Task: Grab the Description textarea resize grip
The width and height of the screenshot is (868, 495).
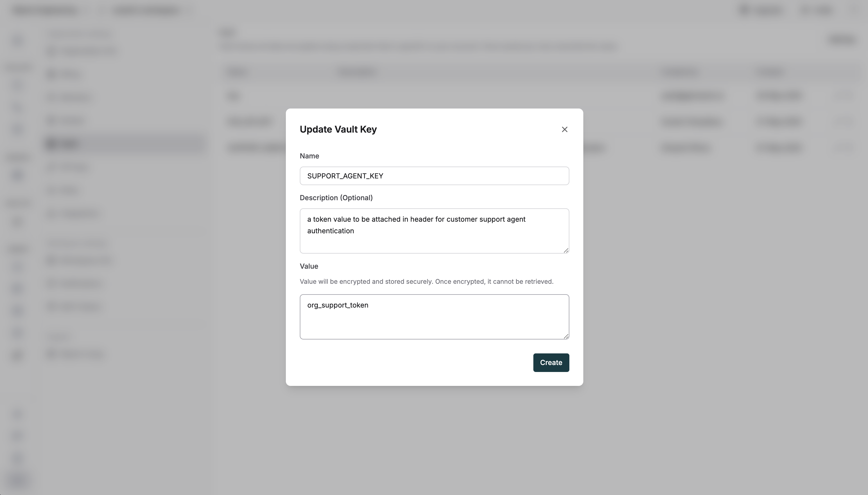Action: (x=566, y=250)
